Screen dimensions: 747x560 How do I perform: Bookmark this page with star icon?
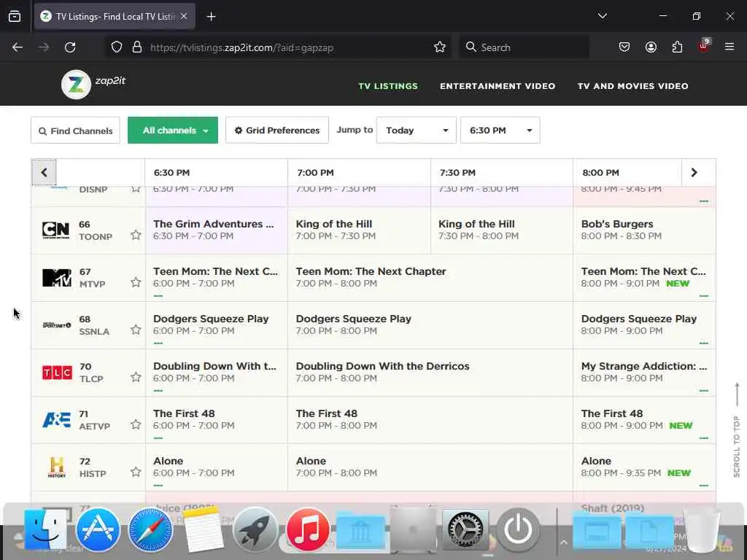(x=440, y=47)
